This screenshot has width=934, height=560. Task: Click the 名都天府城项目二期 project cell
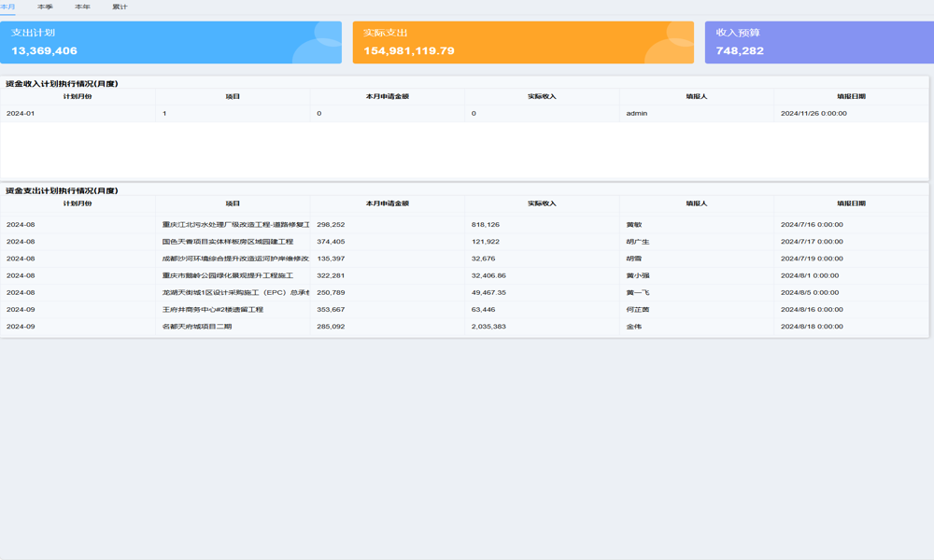(197, 327)
